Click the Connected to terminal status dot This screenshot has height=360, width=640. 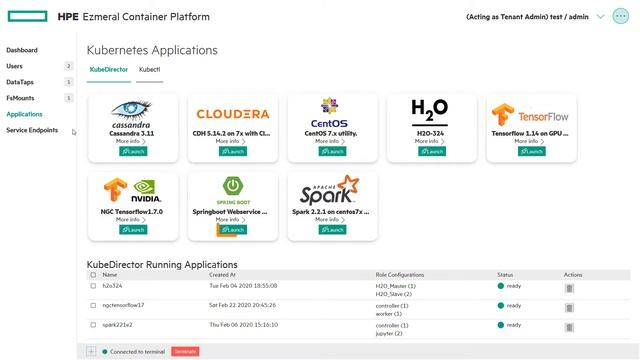pyautogui.click(x=105, y=351)
